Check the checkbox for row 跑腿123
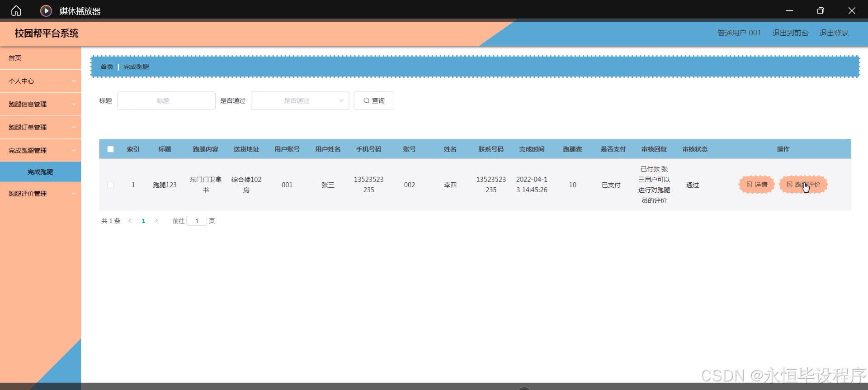This screenshot has height=390, width=868. pos(110,185)
